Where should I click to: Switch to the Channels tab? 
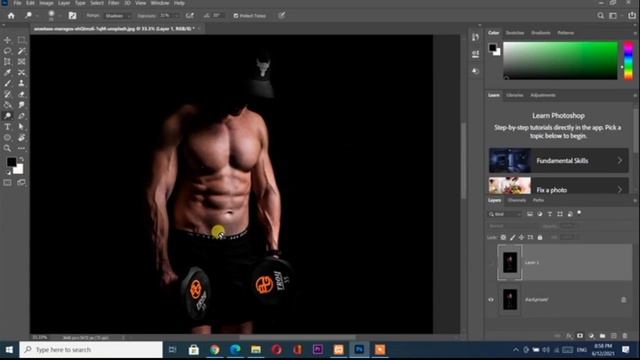coord(516,200)
